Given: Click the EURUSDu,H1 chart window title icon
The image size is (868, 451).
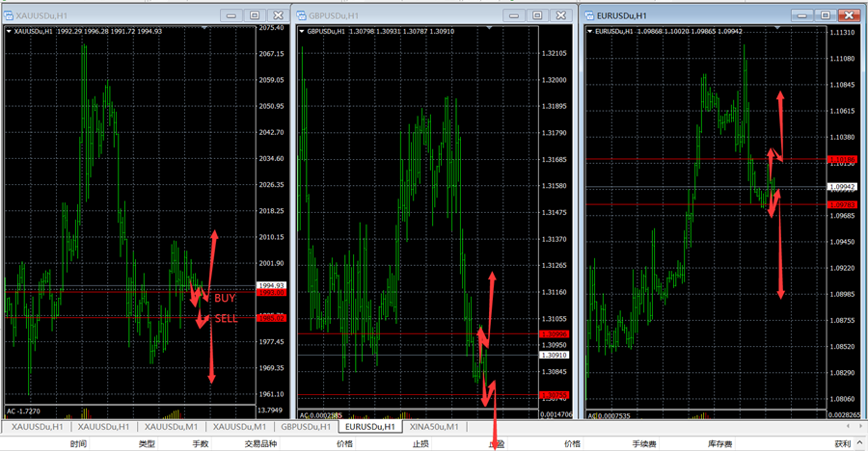Looking at the screenshot, I should 590,15.
